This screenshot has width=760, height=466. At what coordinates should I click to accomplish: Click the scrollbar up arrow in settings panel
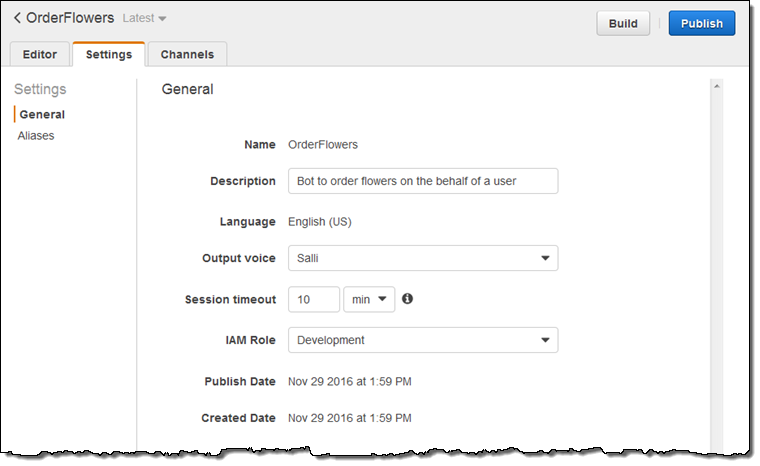click(716, 88)
